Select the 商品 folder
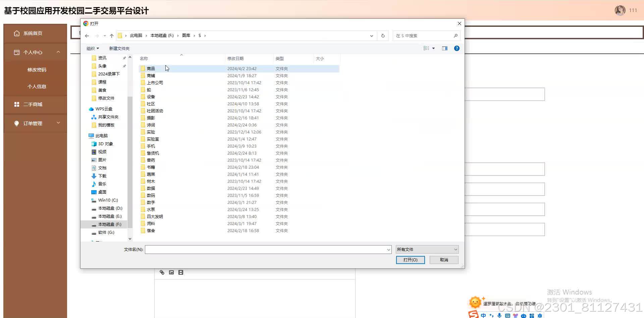 tap(239, 68)
